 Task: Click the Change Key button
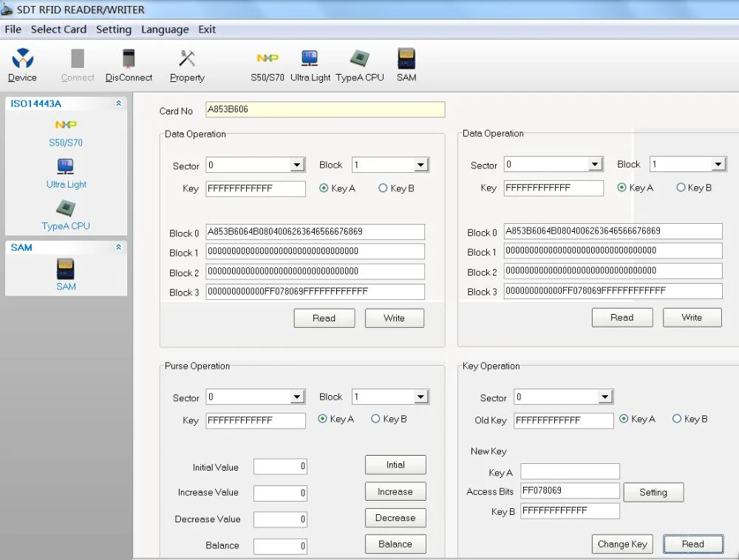(x=622, y=544)
